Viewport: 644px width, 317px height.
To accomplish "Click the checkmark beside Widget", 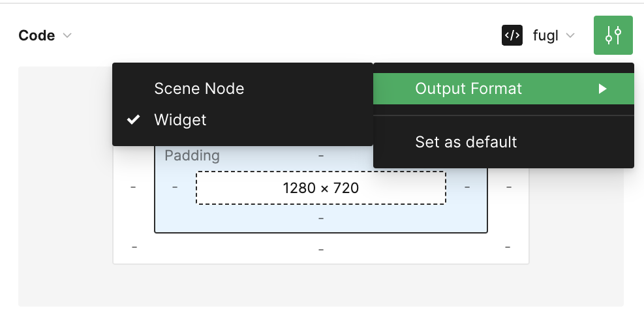I will coord(134,120).
